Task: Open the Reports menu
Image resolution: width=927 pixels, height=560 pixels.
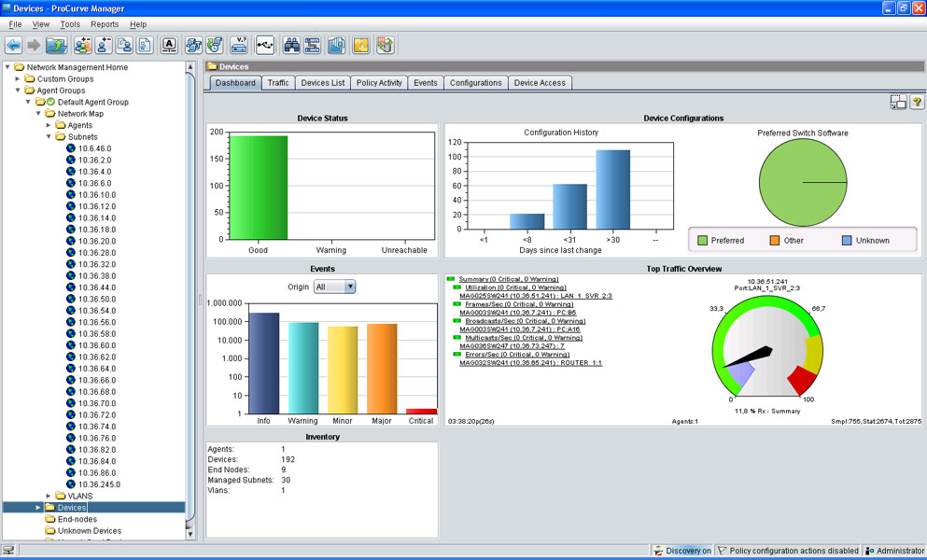Action: coord(105,24)
